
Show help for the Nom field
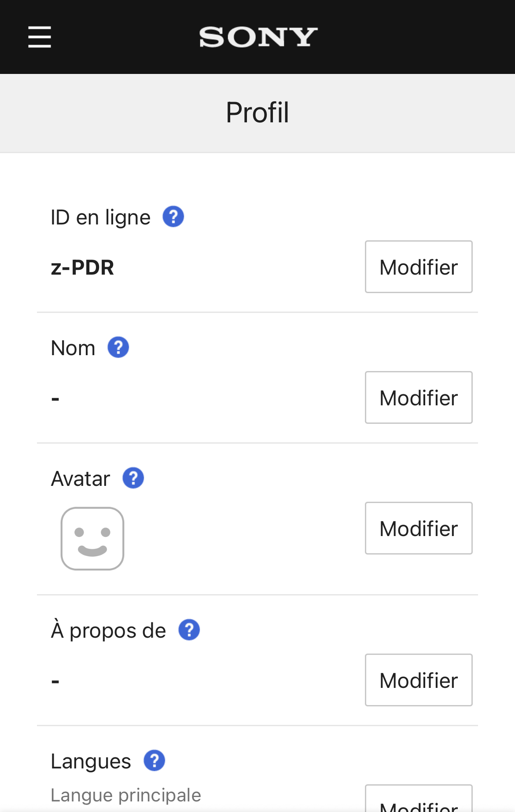pyautogui.click(x=118, y=347)
